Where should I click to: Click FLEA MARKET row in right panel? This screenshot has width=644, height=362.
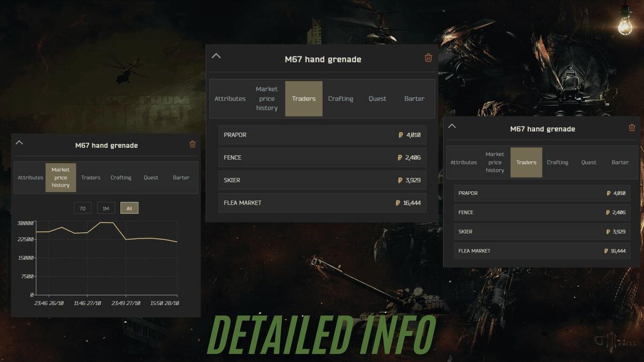pyautogui.click(x=542, y=251)
